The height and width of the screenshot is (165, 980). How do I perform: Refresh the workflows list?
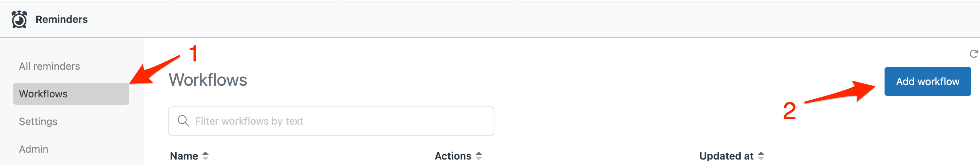973,54
